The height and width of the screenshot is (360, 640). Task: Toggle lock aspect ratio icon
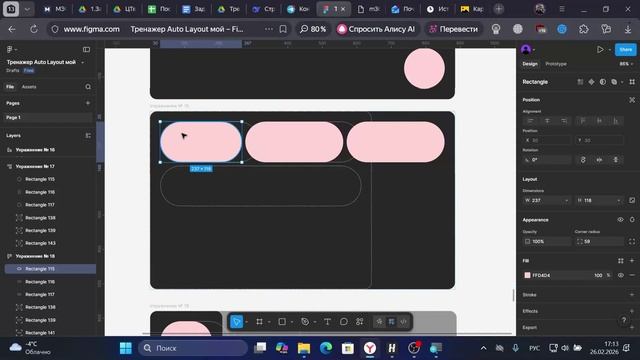click(x=632, y=200)
